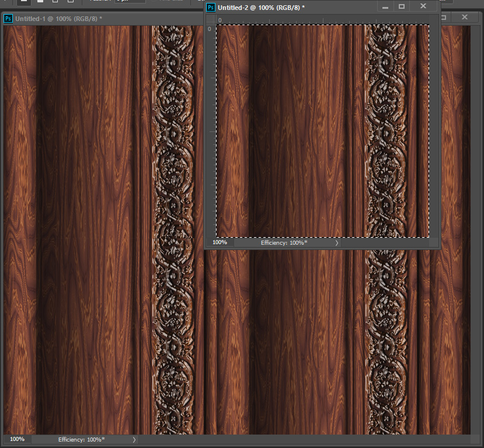
Task: Close the Untitled-1 document window
Action: 465,18
